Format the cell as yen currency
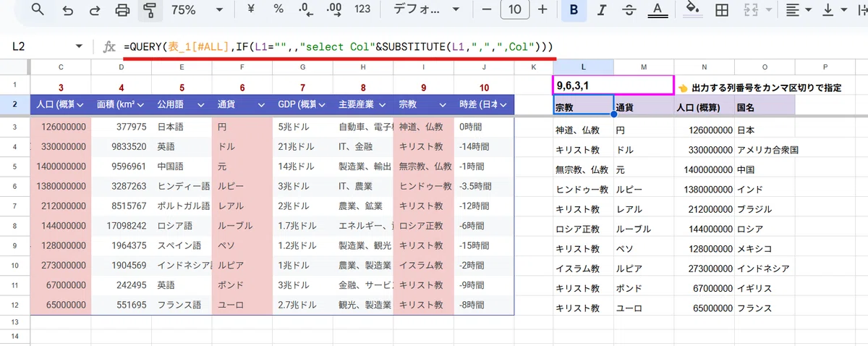The image size is (868, 346). [250, 10]
